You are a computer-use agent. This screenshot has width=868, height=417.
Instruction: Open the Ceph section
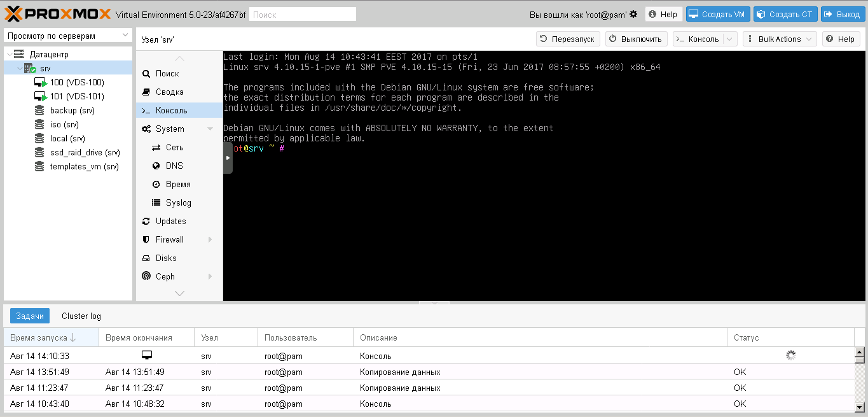[179, 276]
